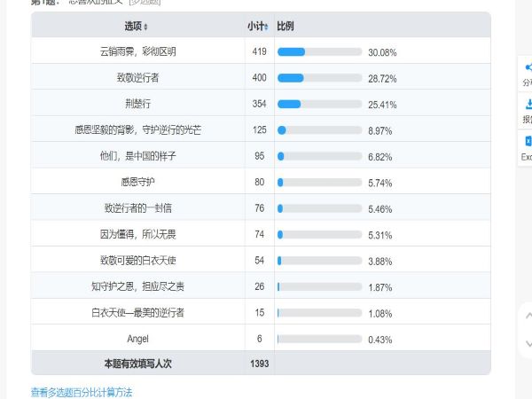The width and height of the screenshot is (532, 399).
Task: Select the 荆楚行 option row
Action: tap(261, 103)
